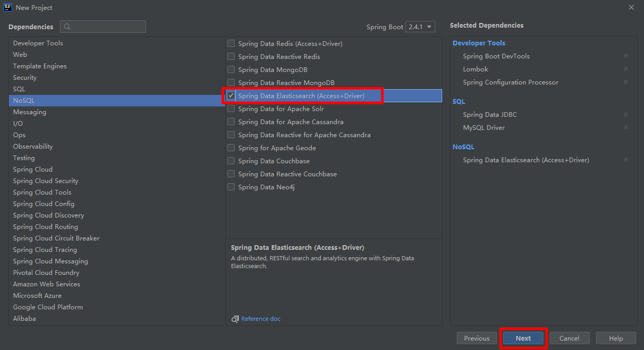Click the IntelliJ IDEA logo icon
The width and height of the screenshot is (644, 350).
[x=8, y=7]
